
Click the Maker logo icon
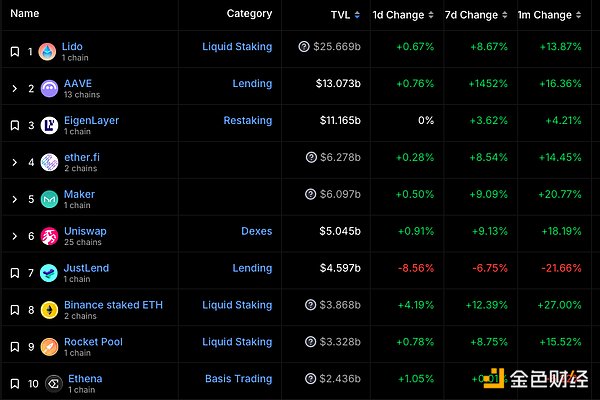tap(48, 200)
